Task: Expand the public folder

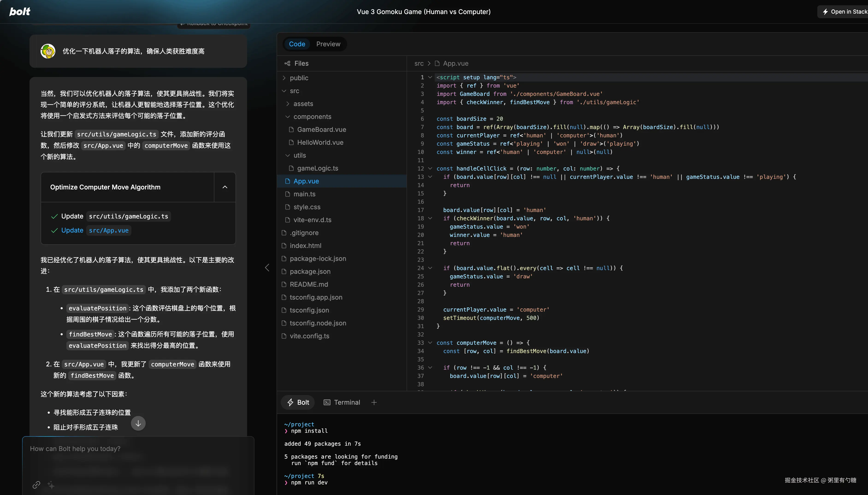Action: (298, 78)
